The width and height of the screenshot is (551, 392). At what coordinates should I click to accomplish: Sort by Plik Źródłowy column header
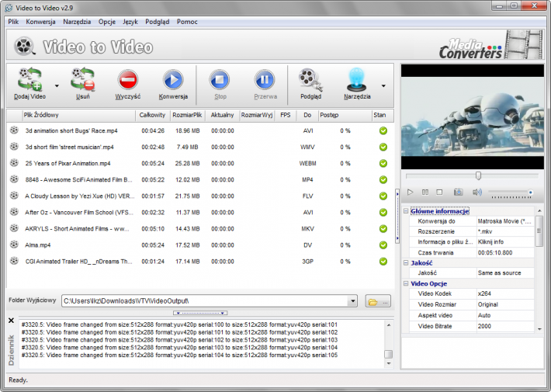pos(78,115)
